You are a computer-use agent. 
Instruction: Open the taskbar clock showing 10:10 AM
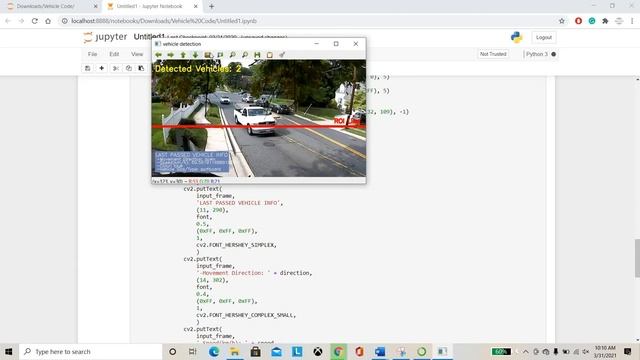pos(605,351)
